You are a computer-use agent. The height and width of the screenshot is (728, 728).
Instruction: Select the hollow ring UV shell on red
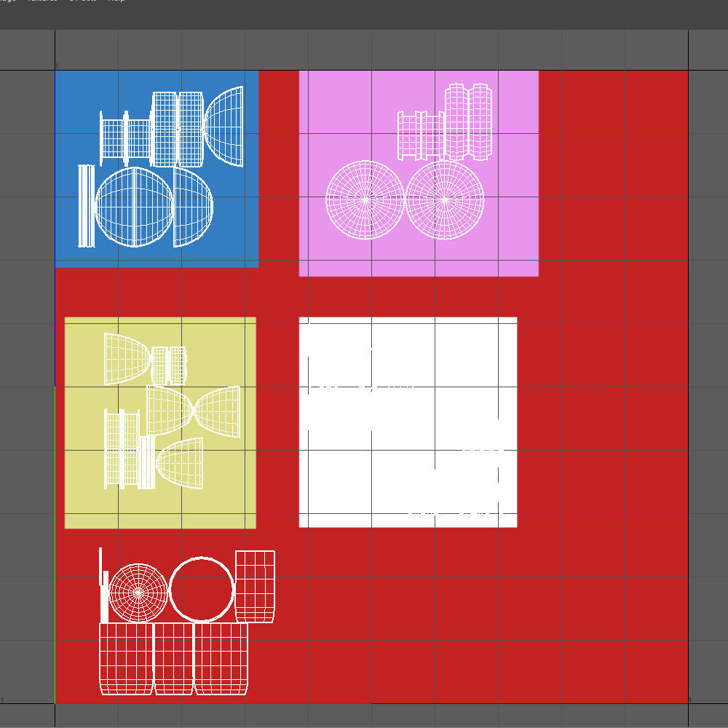click(201, 589)
